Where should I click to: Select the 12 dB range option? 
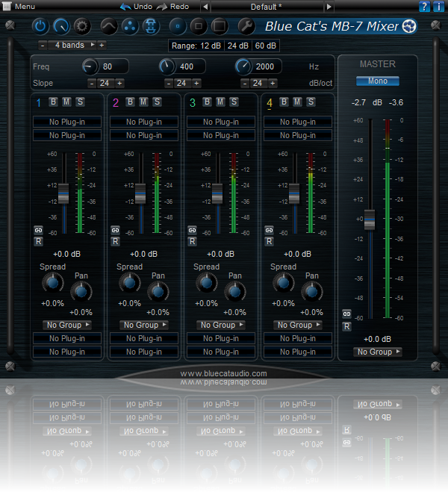pos(211,46)
